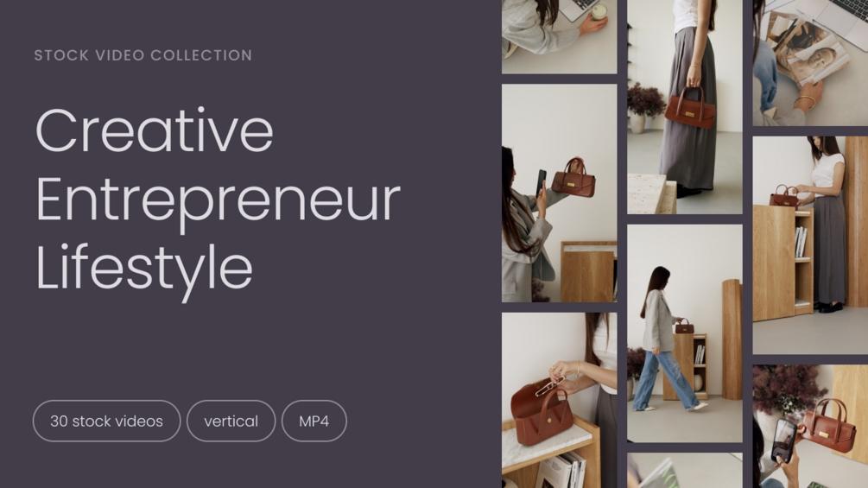The image size is (868, 488).
Task: Select thumbnail of handbag held beside gray skirt
Action: [685, 107]
